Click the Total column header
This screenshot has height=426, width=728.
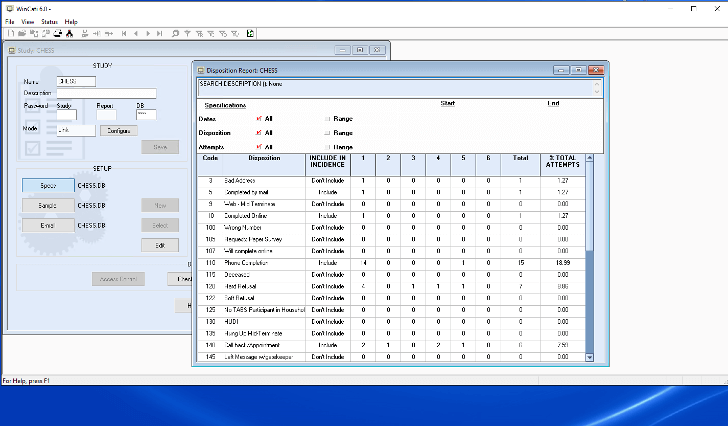click(x=520, y=165)
